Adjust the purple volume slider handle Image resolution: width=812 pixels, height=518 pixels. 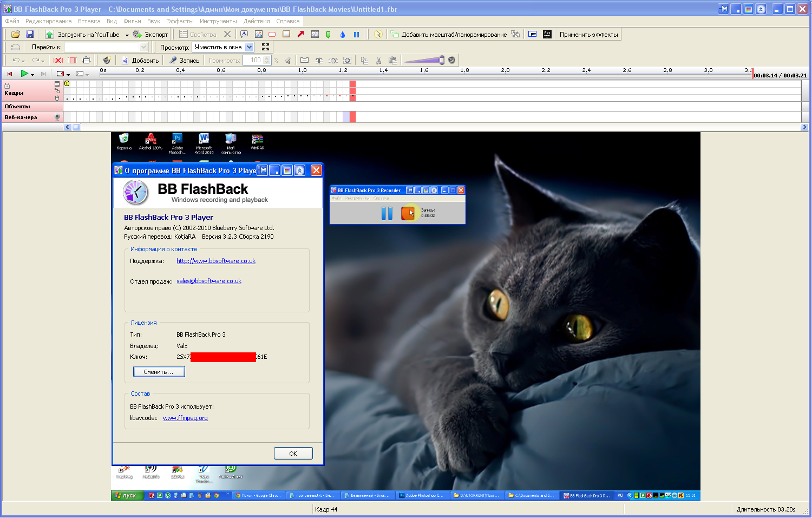point(442,60)
